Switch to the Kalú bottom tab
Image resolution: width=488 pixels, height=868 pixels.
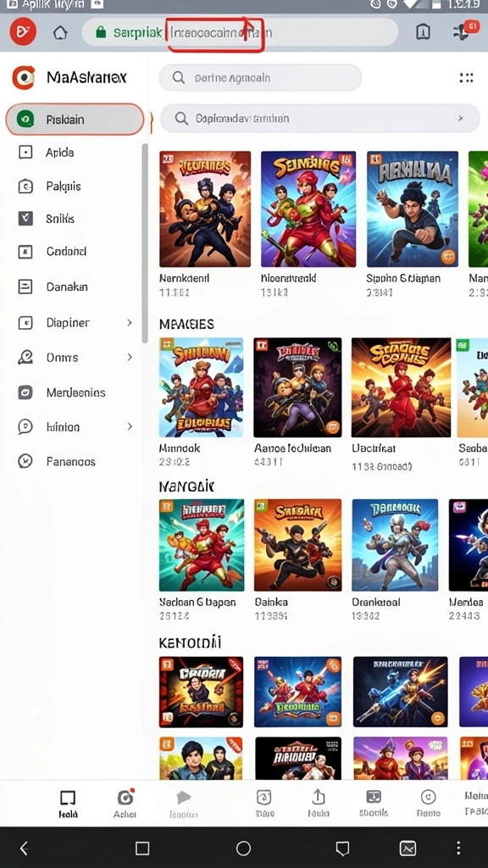tap(68, 804)
